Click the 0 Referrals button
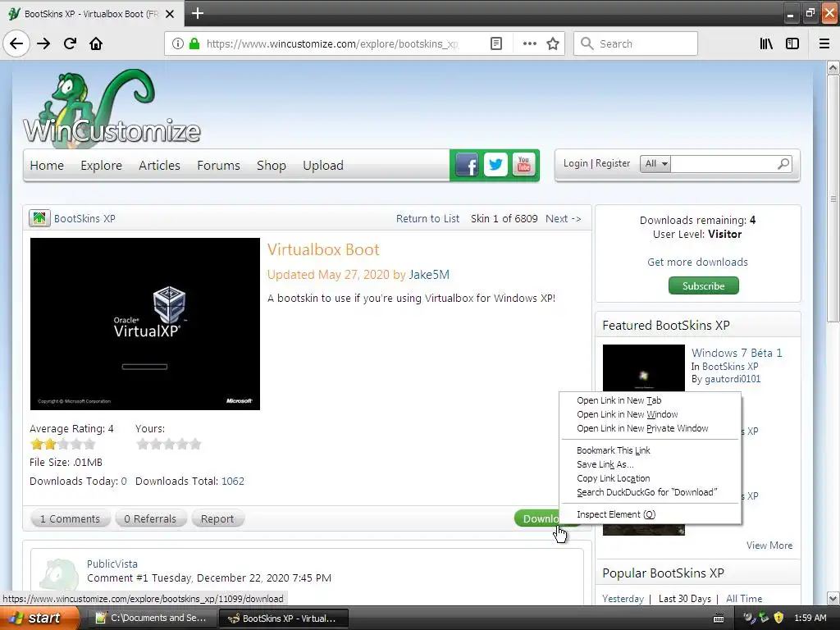This screenshot has height=630, width=840. pyautogui.click(x=150, y=518)
